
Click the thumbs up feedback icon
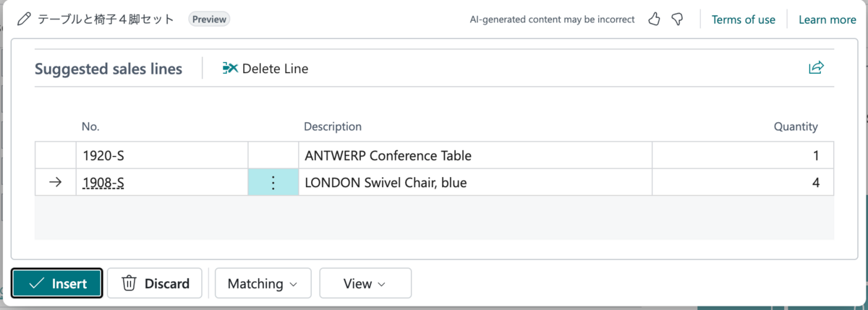(655, 20)
